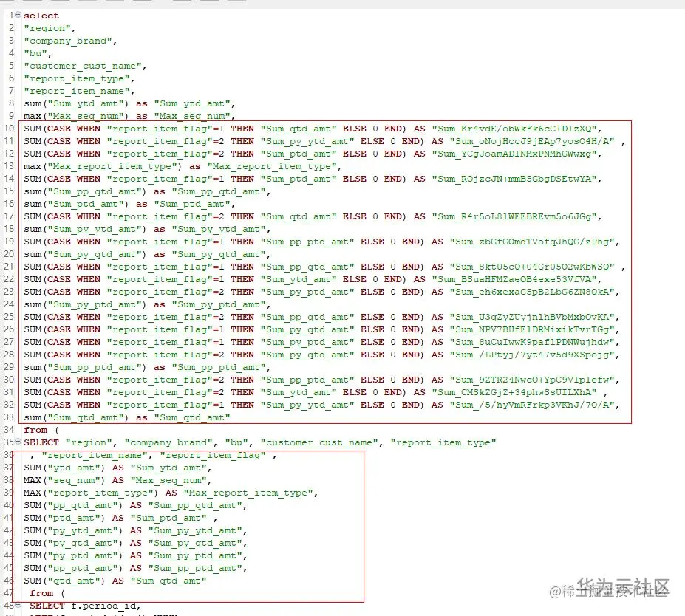Click SUM("pp_qtd_amt") on line 40
685x616 pixels.
tap(73, 505)
